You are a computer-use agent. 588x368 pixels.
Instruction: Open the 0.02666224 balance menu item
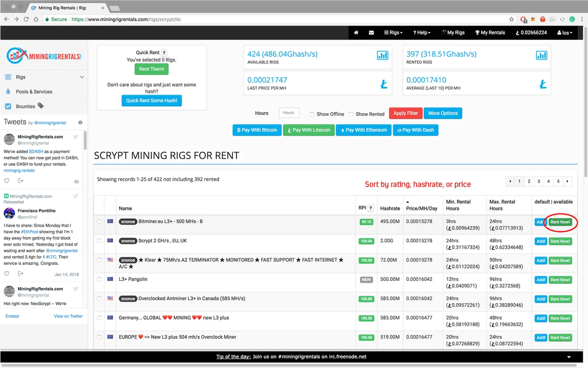tap(531, 33)
